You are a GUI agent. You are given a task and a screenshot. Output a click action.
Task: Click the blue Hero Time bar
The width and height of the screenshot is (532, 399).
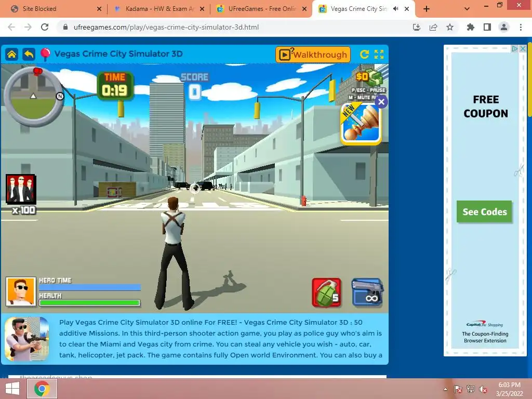tap(89, 287)
